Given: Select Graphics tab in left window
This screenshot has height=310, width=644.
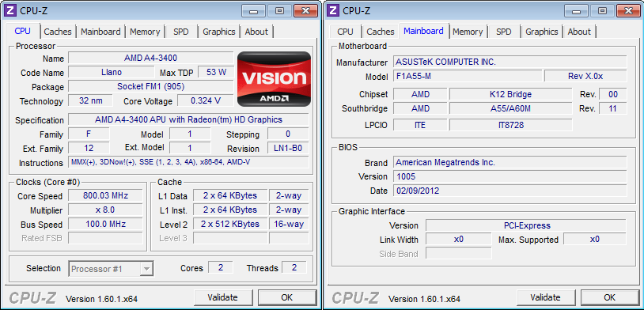Looking at the screenshot, I should 219,32.
